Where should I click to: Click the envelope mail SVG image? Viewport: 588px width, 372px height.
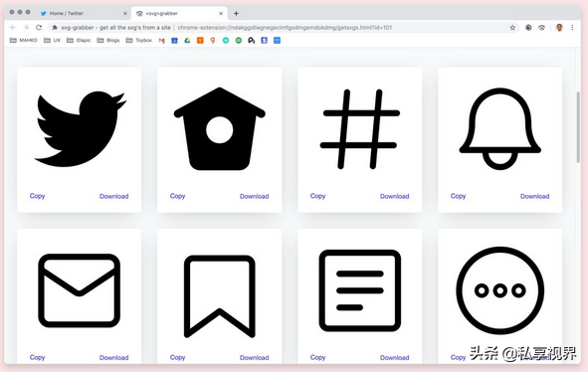click(x=80, y=290)
